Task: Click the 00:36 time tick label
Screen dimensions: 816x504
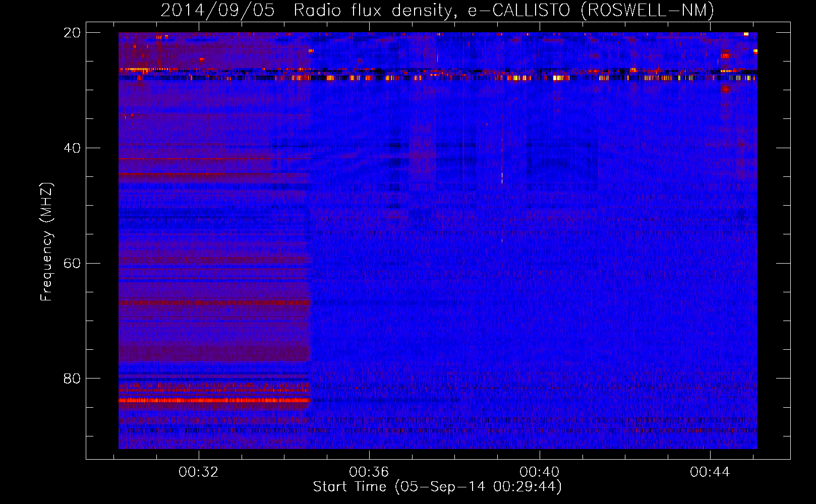Action: coord(369,472)
